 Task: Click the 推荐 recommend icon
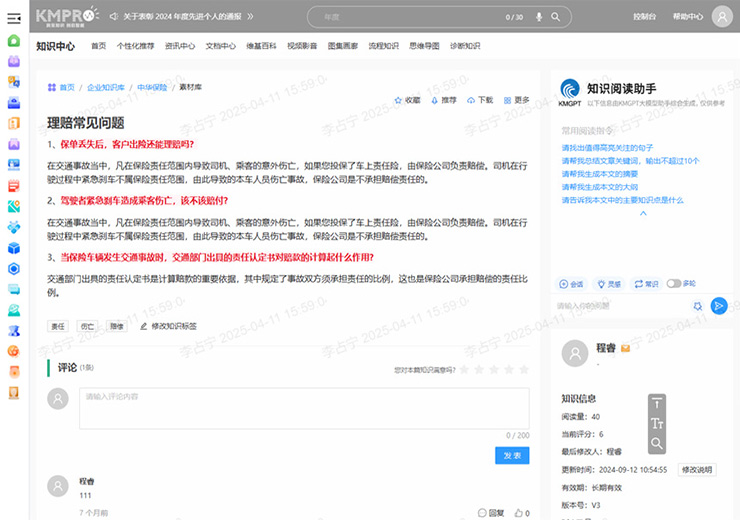pyautogui.click(x=434, y=100)
